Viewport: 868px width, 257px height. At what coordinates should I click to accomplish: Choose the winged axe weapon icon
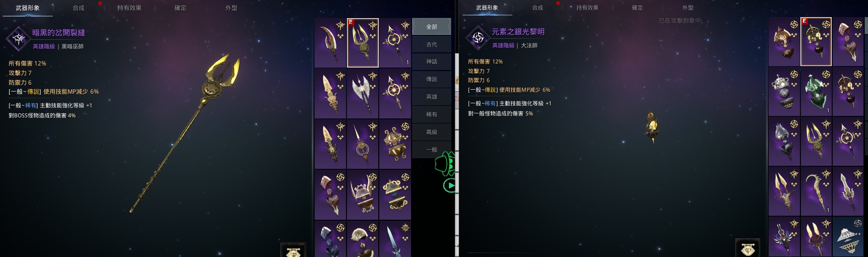363,94
